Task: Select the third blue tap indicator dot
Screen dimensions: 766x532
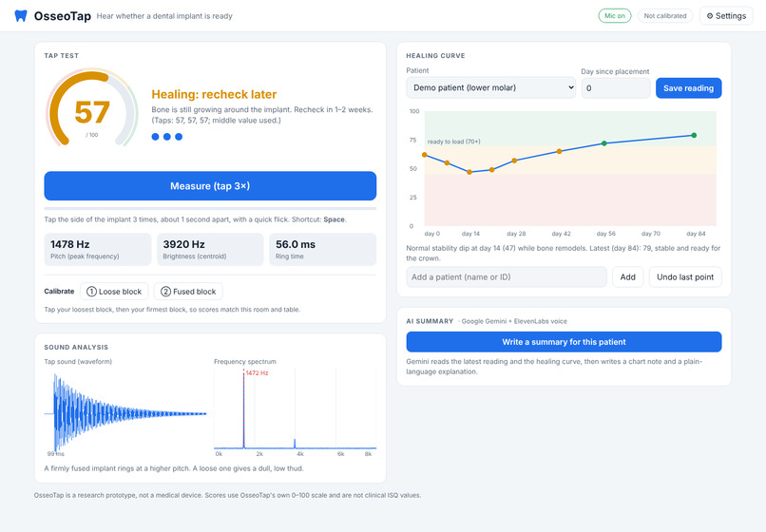Action: coord(179,137)
